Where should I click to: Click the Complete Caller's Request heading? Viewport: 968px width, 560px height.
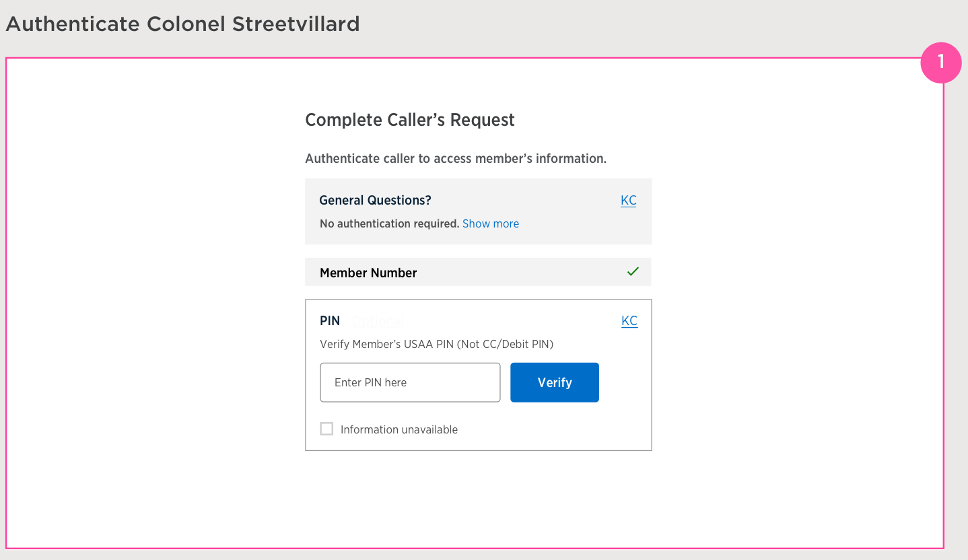pos(409,120)
